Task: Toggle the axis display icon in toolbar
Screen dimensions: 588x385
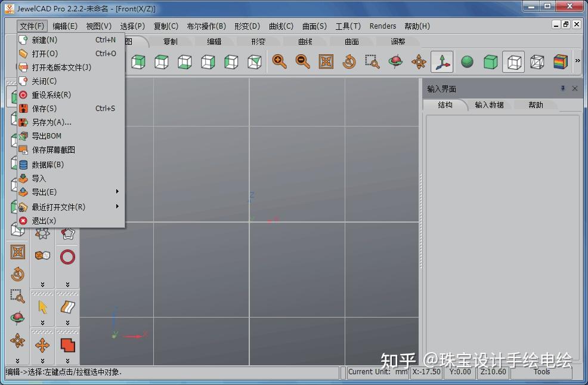Action: (x=442, y=60)
